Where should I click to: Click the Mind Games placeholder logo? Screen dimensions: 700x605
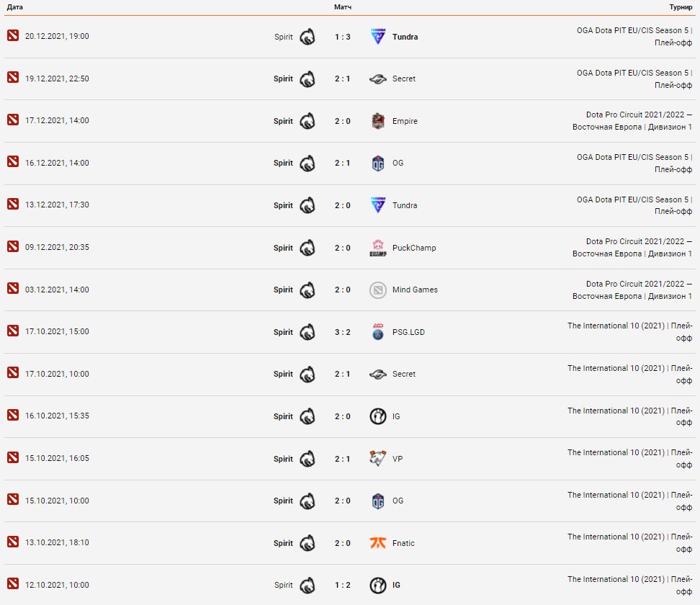pos(377,290)
